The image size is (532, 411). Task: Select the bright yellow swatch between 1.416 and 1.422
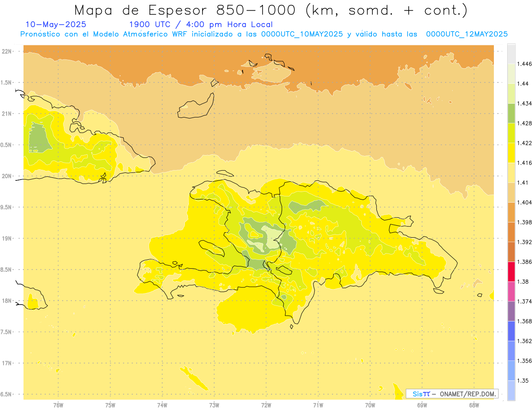pos(511,153)
